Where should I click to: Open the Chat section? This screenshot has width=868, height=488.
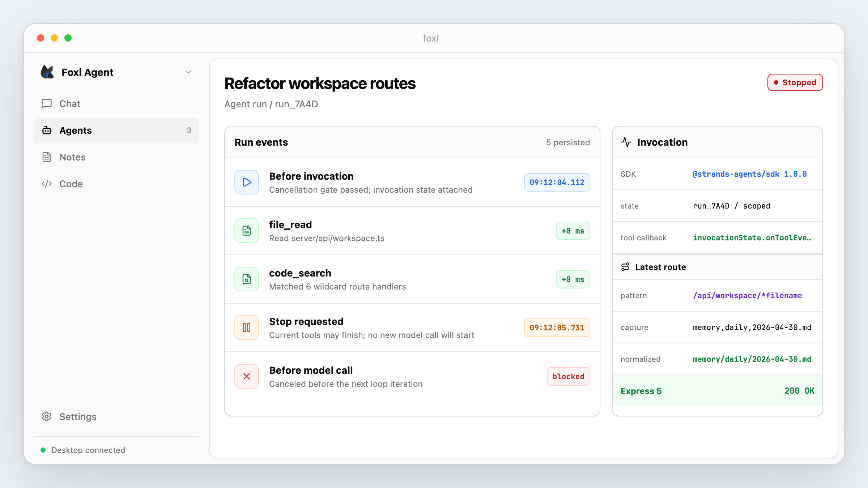point(116,104)
